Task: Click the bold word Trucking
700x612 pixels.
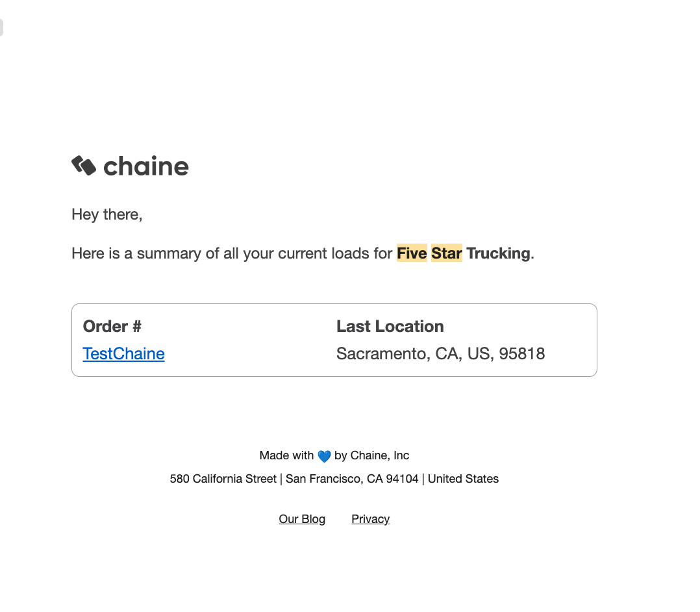Action: click(498, 253)
